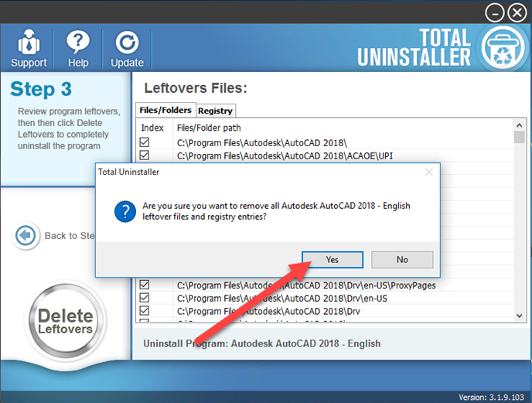The height and width of the screenshot is (403, 532).
Task: Click the Total Uninstaller recycle bin logo
Action: [503, 47]
